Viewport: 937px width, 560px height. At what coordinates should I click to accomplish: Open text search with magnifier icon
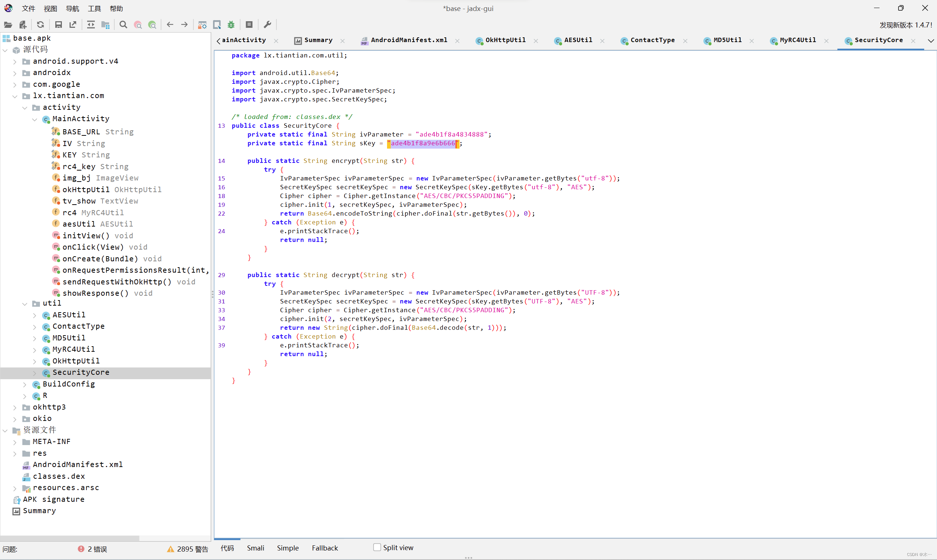point(123,25)
